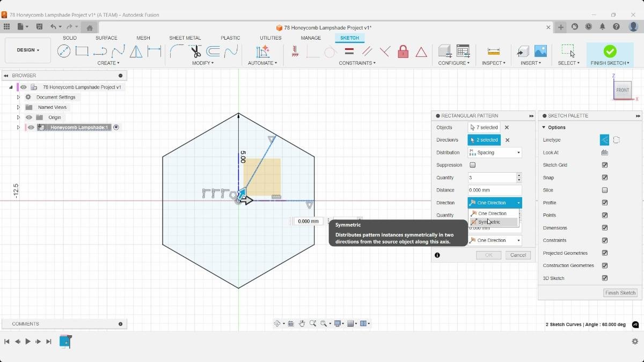Toggle the Suppression checkbox

point(472,165)
